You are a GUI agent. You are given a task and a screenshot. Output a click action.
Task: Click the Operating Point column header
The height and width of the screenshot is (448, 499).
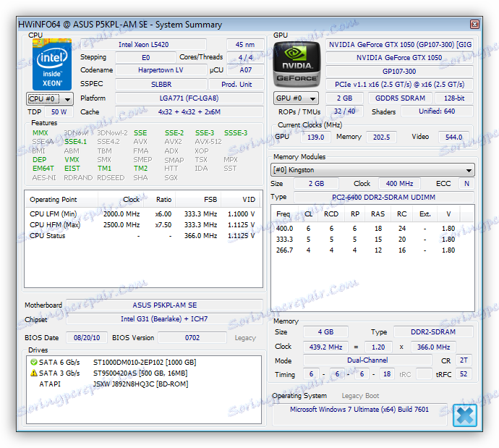tap(54, 199)
